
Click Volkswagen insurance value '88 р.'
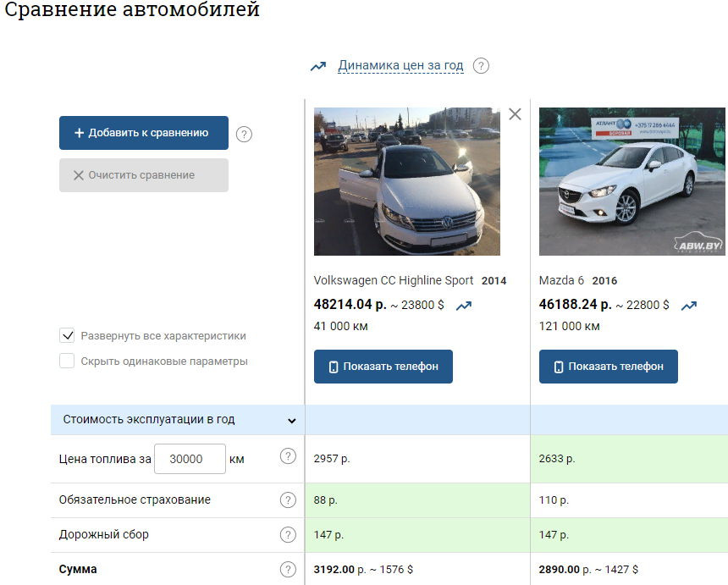[x=325, y=500]
